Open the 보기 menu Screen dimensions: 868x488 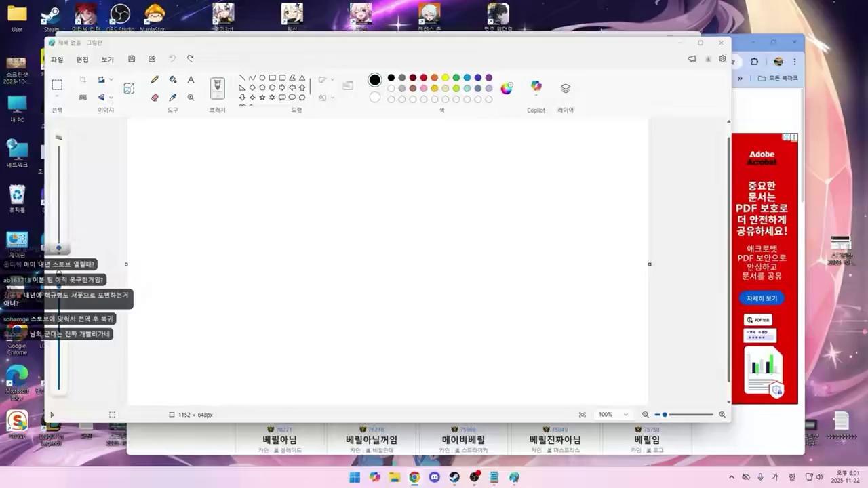tap(108, 60)
